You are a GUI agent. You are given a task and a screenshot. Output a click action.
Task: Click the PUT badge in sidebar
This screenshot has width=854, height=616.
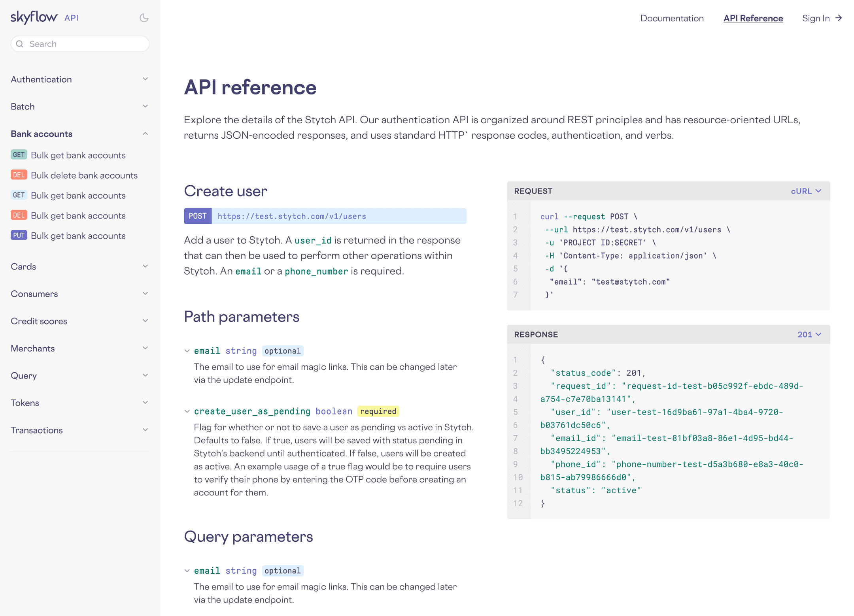[x=19, y=235]
